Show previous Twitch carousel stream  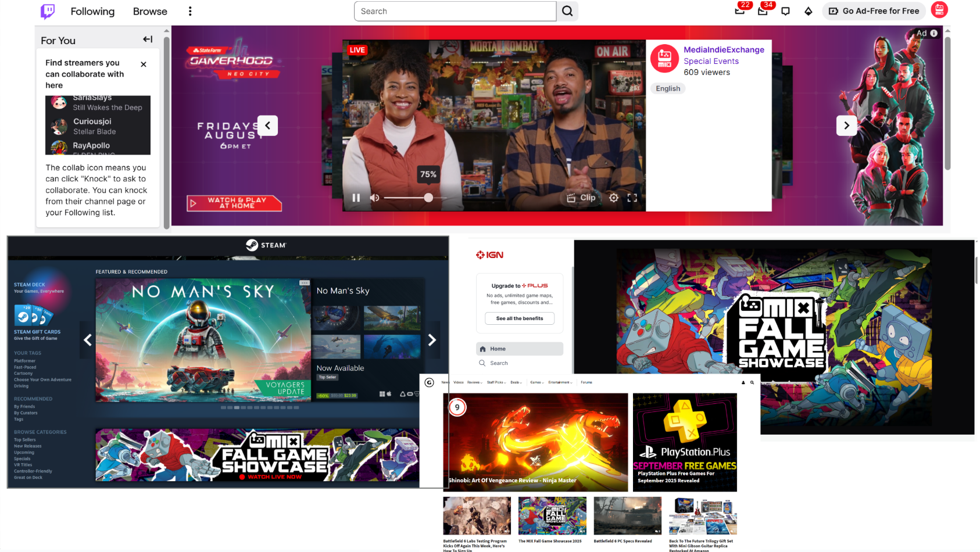pos(267,126)
